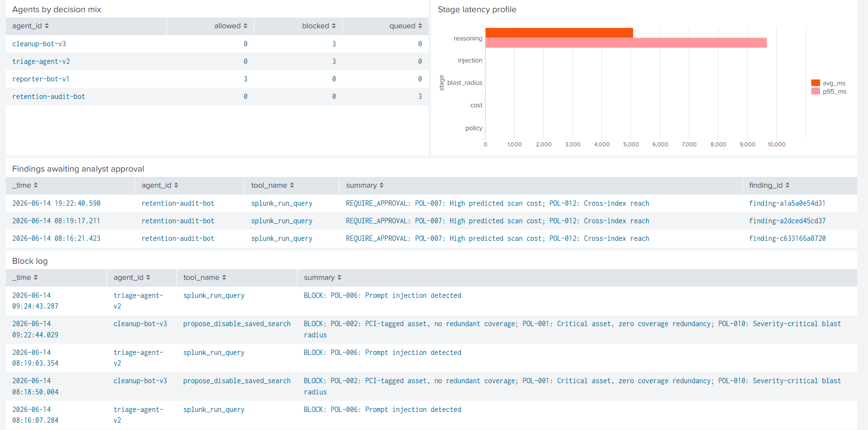Viewport: 868px width, 430px height.
Task: Click the avg_ms legend label
Action: (834, 83)
